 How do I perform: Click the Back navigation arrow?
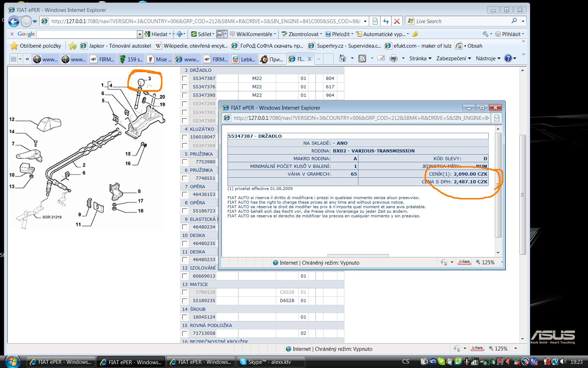[14, 22]
